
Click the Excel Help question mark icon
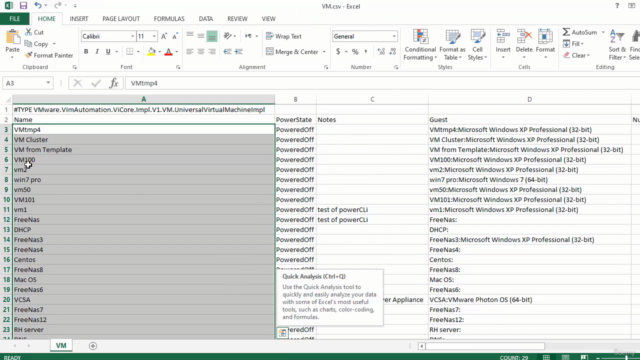[617, 6]
